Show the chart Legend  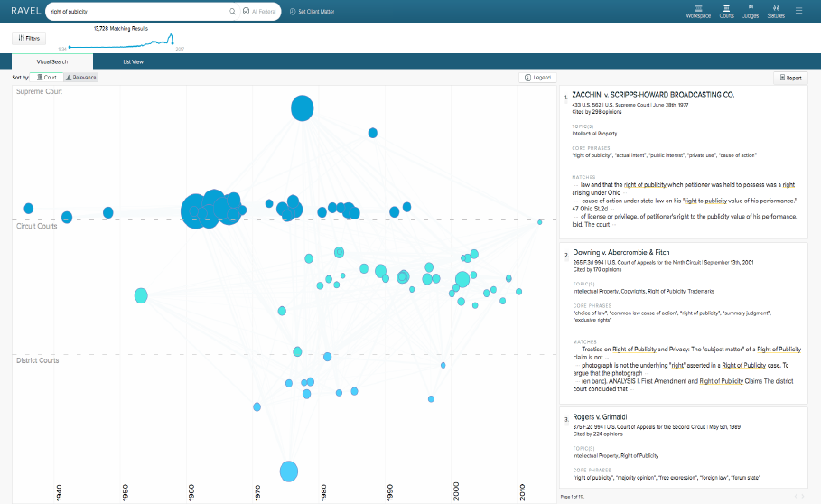(537, 78)
